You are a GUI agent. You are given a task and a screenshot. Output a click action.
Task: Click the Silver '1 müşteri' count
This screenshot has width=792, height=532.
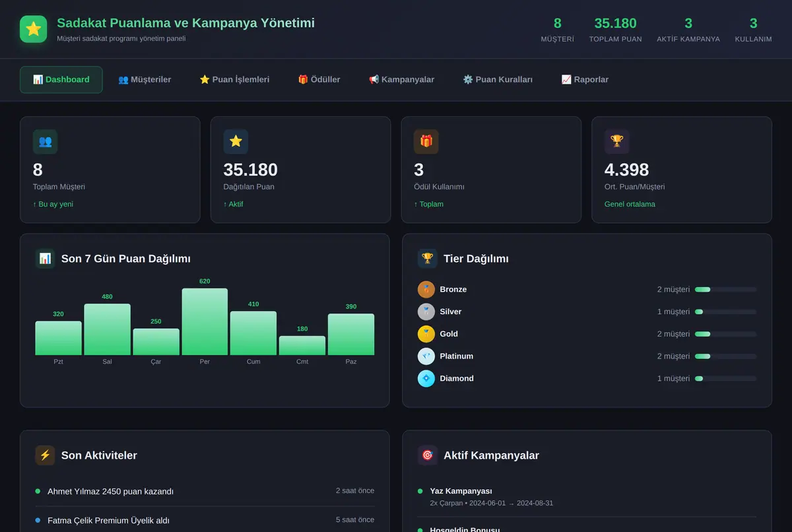[x=673, y=312]
